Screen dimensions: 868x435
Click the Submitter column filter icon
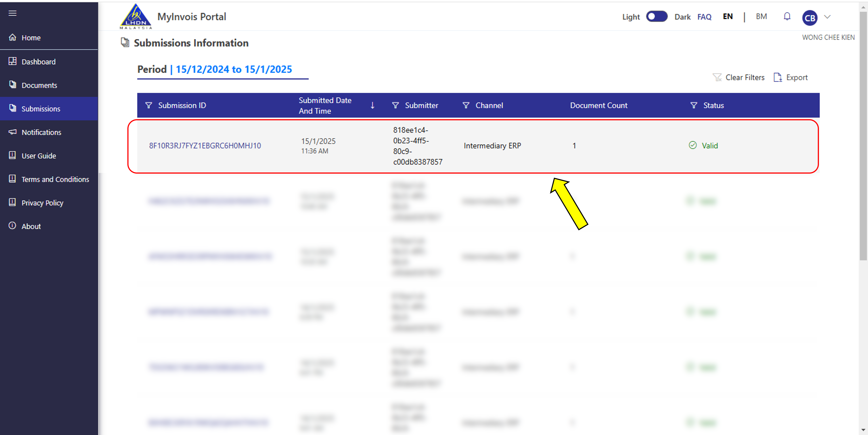(395, 105)
